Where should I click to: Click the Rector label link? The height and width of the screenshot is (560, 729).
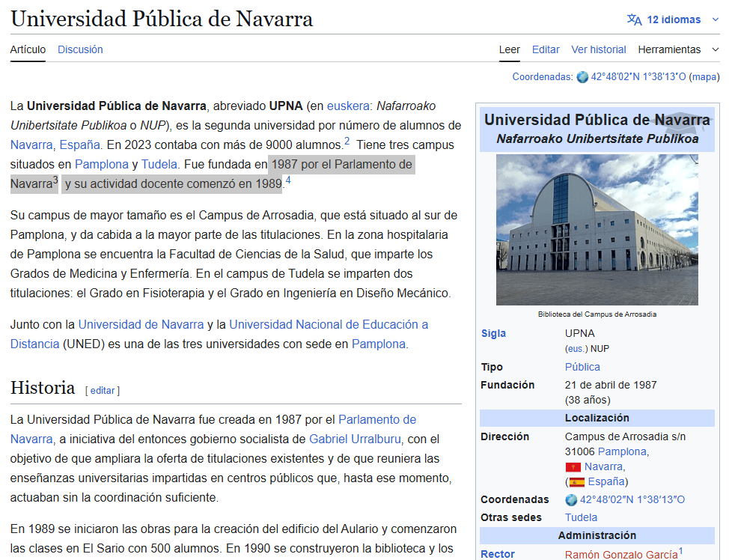(498, 555)
